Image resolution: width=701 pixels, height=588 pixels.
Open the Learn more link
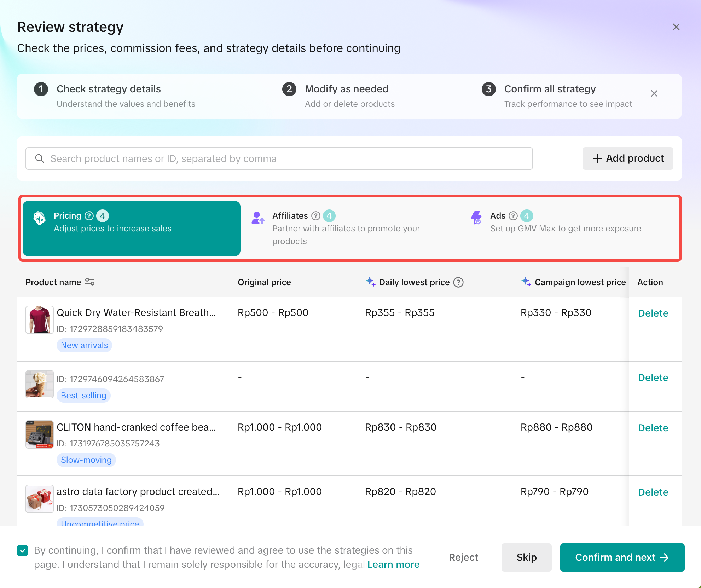[393, 565]
